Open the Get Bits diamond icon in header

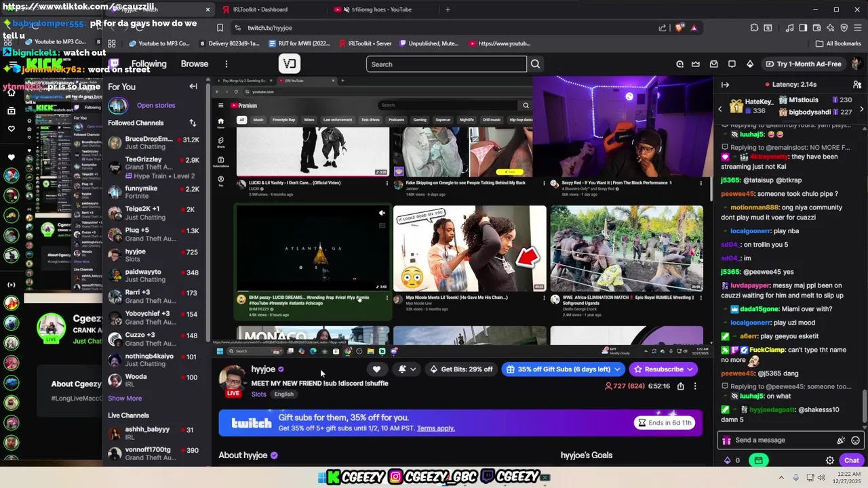pos(750,64)
